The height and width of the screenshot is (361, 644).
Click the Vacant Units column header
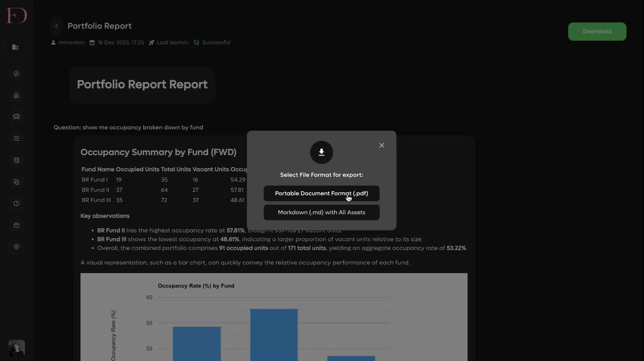pos(211,169)
